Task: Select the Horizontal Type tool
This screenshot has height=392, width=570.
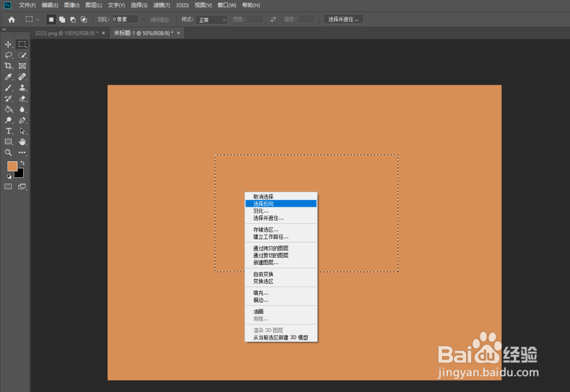Action: 8,131
